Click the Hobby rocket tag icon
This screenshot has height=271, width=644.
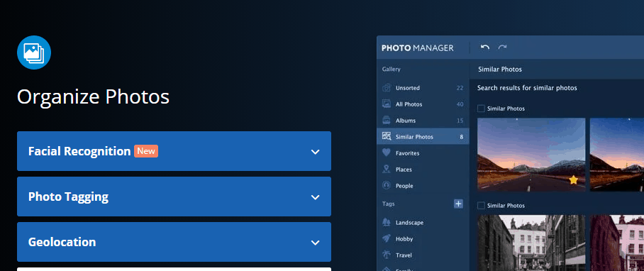click(x=386, y=238)
